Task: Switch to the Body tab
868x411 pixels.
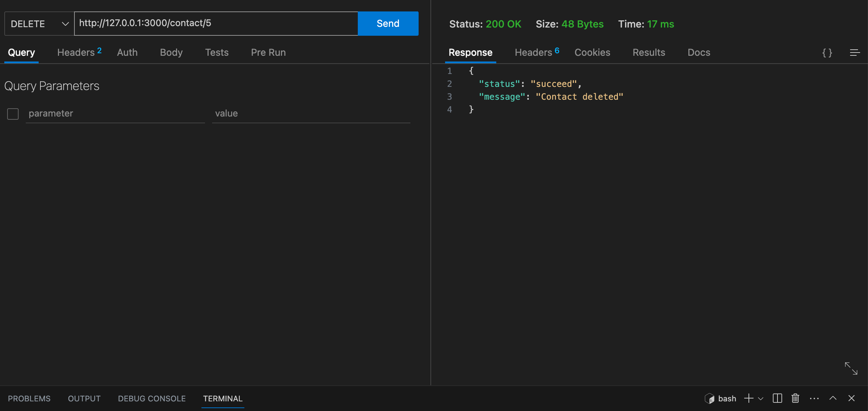Action: 171,53
